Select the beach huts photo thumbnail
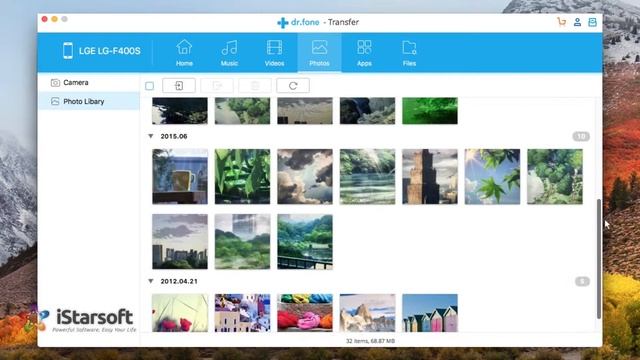This screenshot has height=360, width=640. pyautogui.click(x=430, y=313)
